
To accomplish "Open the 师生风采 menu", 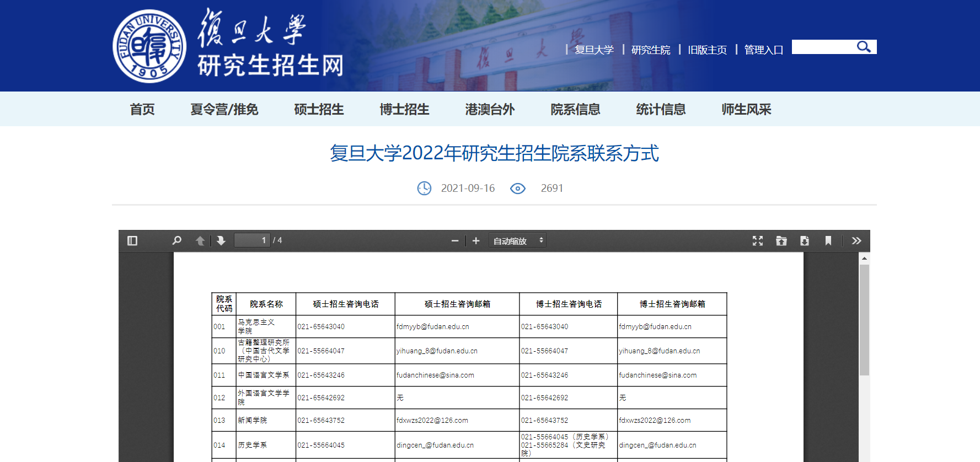I will pos(746,109).
